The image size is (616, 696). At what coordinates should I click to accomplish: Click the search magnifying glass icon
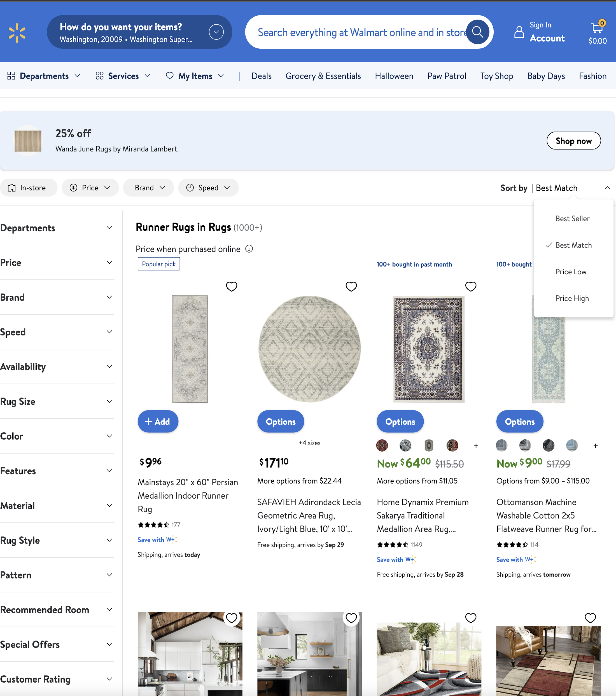(x=477, y=32)
